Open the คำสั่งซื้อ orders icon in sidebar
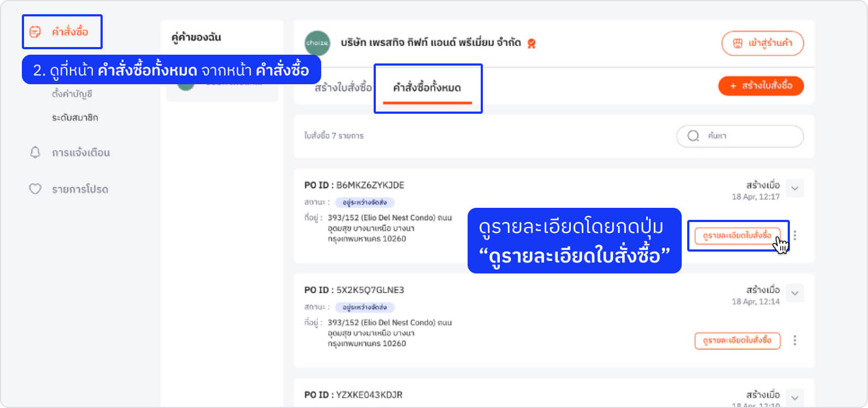868x408 pixels. pyautogui.click(x=35, y=32)
